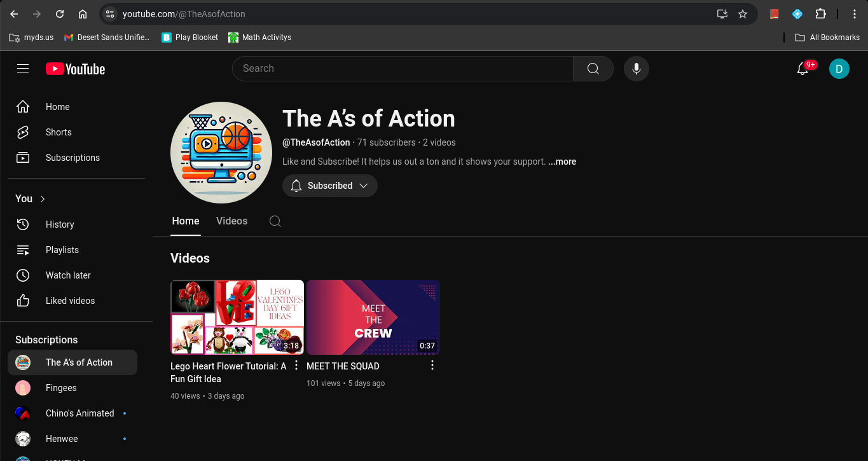Click the YouTube logo

pos(75,69)
